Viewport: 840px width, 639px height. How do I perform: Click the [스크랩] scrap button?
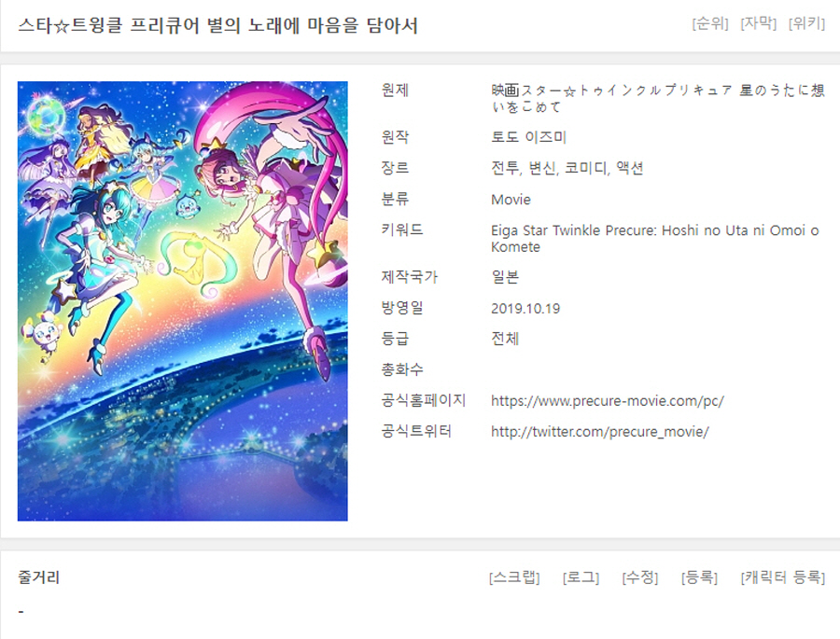pyautogui.click(x=514, y=577)
